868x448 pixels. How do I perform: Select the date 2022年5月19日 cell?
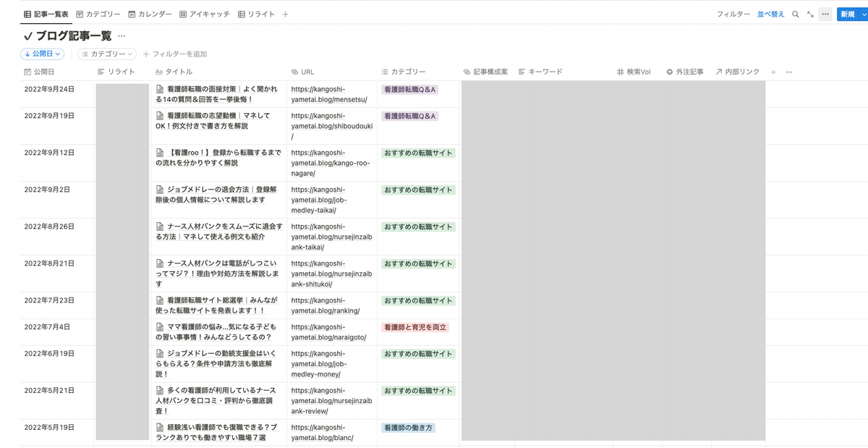pos(56,432)
